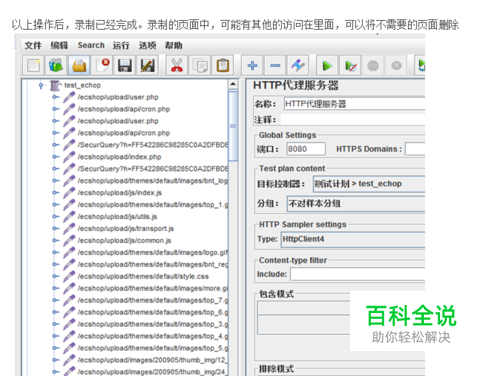Open the 文件 menu

(33, 45)
